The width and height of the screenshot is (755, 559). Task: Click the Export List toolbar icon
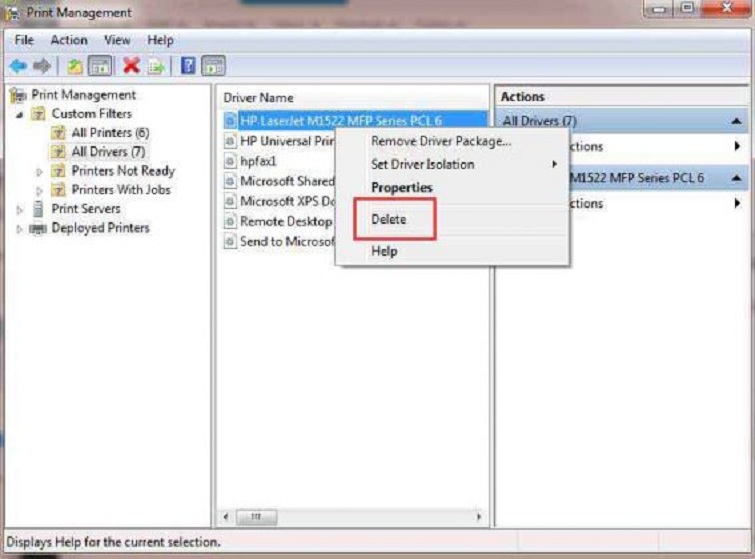[156, 66]
